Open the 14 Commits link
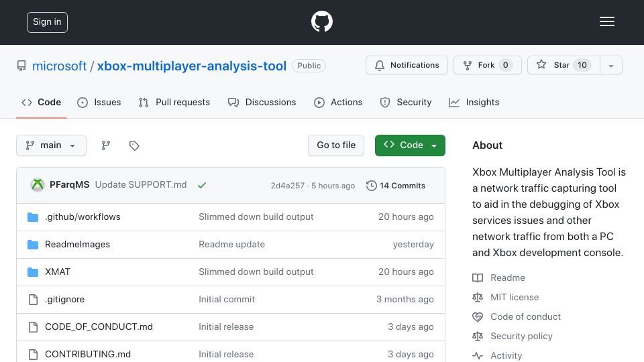 pos(396,186)
